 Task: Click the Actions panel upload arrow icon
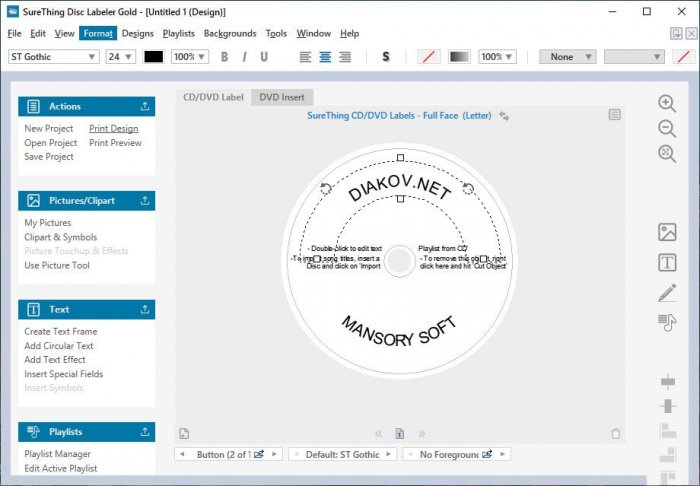[x=145, y=106]
